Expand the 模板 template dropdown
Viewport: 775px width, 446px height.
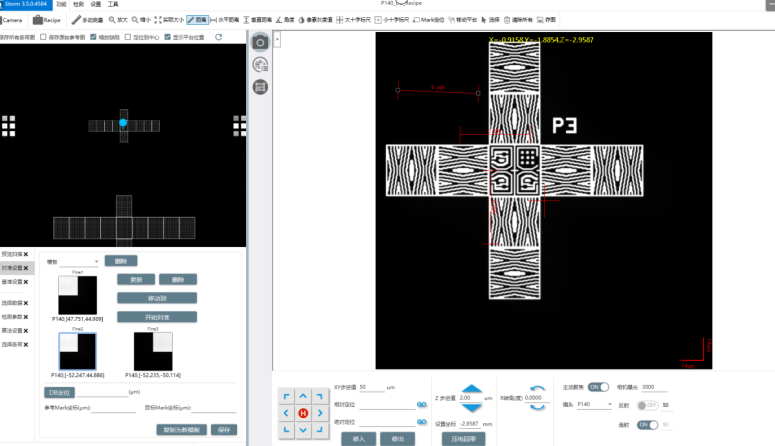pyautogui.click(x=80, y=261)
